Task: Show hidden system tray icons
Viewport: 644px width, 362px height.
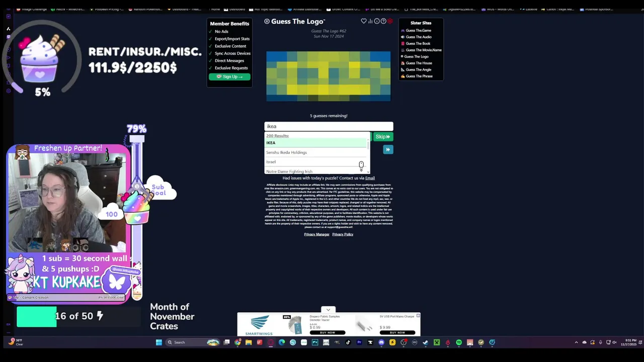Action: coord(576,342)
